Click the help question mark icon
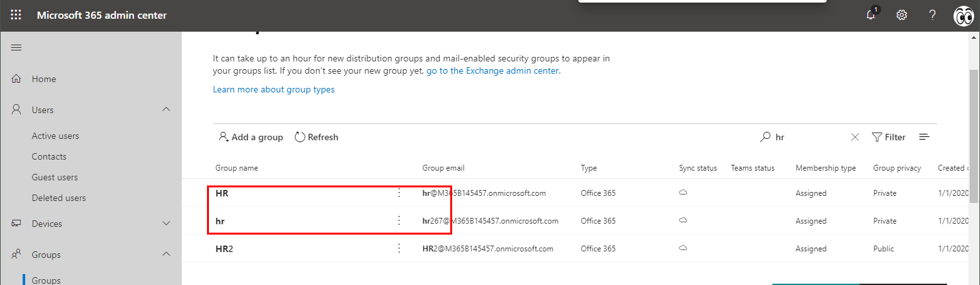 (x=932, y=15)
